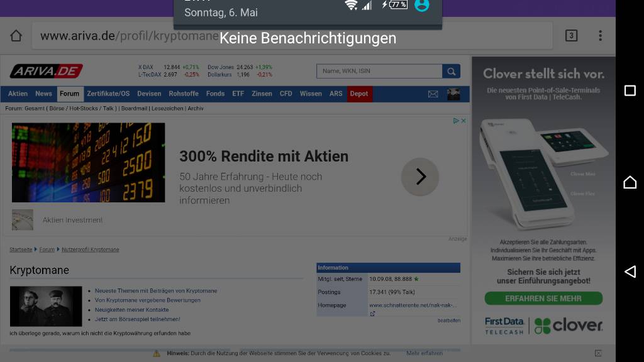This screenshot has width=644, height=362.
Task: Tap the Android home navigation button
Action: pos(630,182)
